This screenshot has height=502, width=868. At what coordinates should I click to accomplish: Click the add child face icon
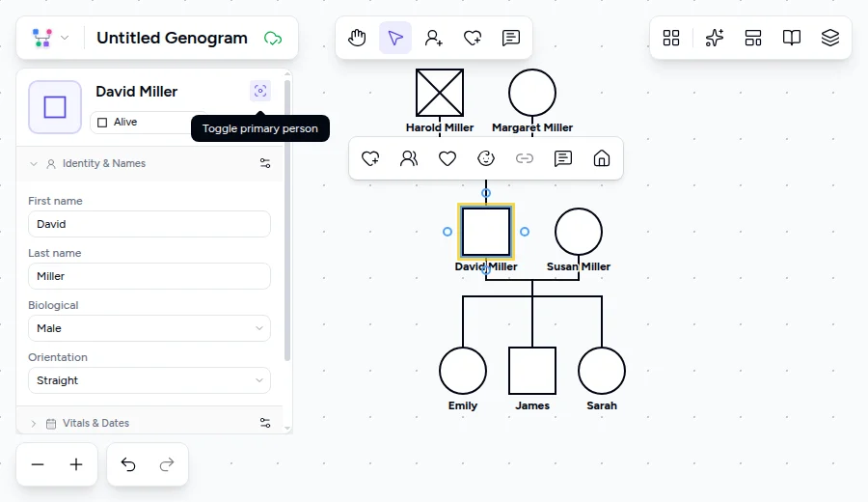click(486, 158)
